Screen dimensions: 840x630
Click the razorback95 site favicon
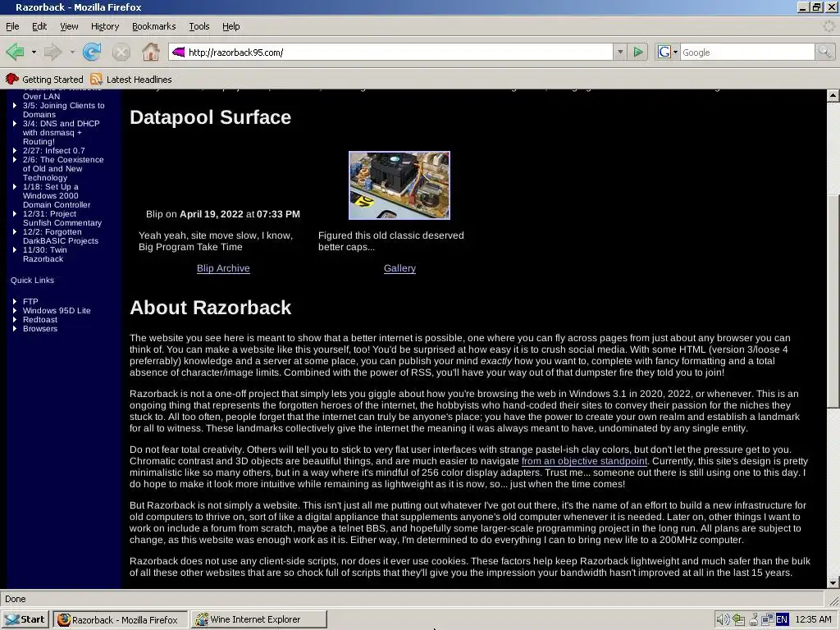178,52
